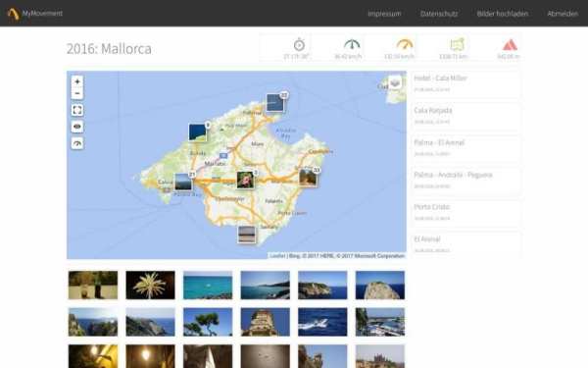Toggle the eye visibility control on map
The width and height of the screenshot is (588, 368).
[77, 127]
